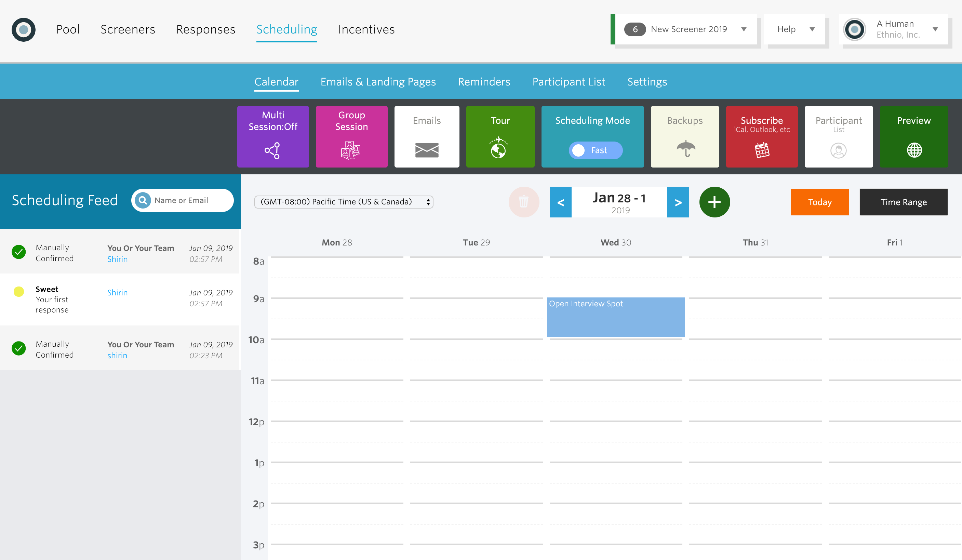Click the user avatar icon by A Human
962x560 pixels.
[x=854, y=29]
